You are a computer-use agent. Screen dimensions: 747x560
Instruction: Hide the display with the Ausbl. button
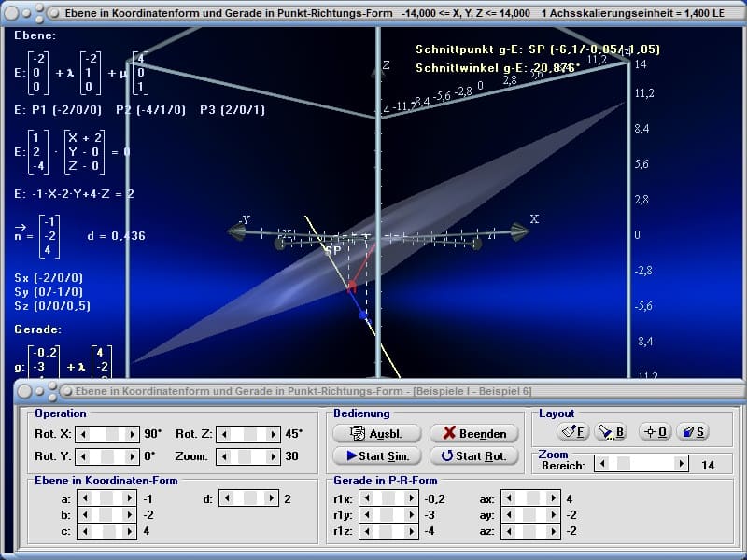(377, 433)
